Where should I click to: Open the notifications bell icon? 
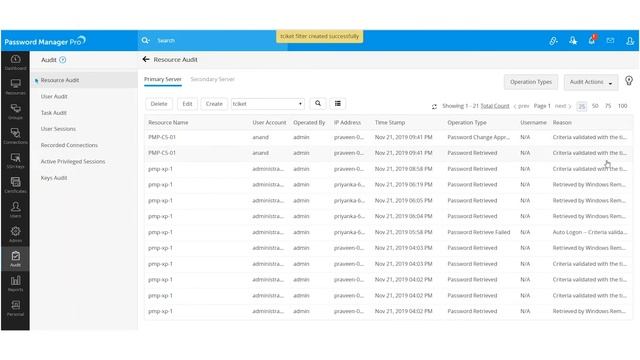tap(591, 40)
